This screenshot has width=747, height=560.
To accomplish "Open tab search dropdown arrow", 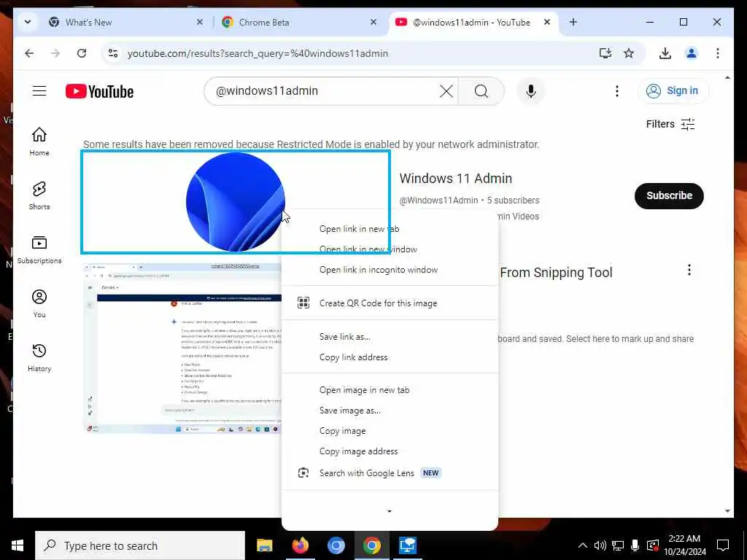I will point(28,22).
